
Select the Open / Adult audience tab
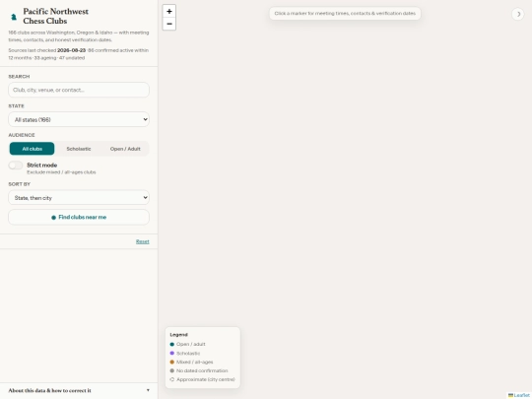[125, 149]
